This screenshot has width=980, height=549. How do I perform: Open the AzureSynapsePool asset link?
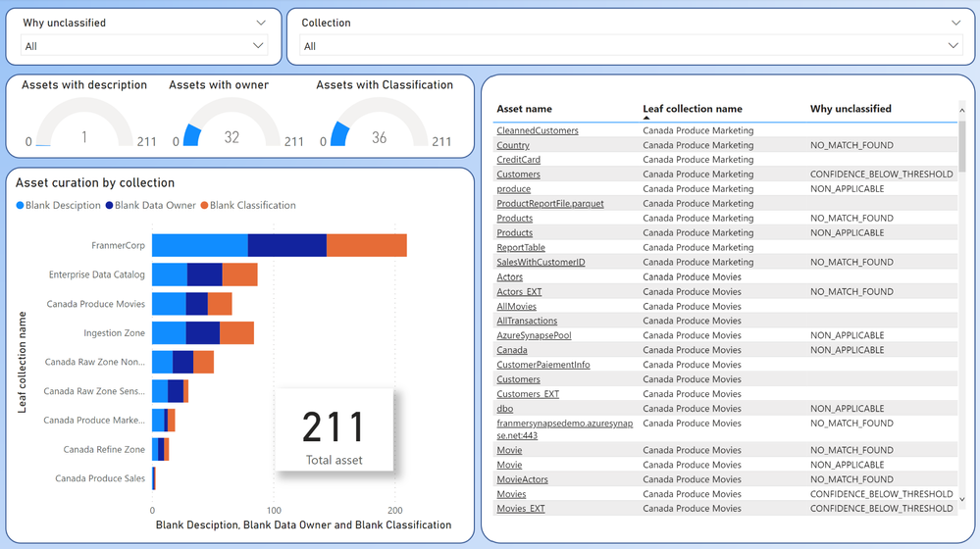[534, 335]
